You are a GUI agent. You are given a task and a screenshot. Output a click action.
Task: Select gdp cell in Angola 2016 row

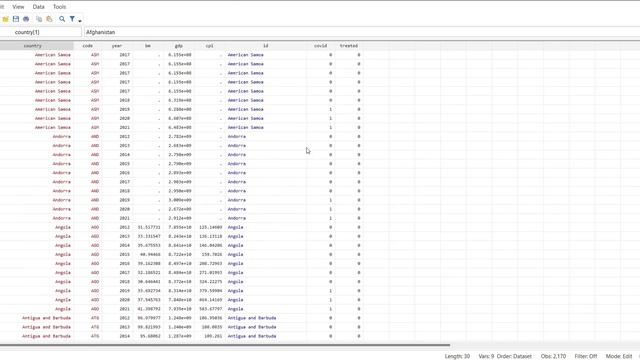[180, 263]
